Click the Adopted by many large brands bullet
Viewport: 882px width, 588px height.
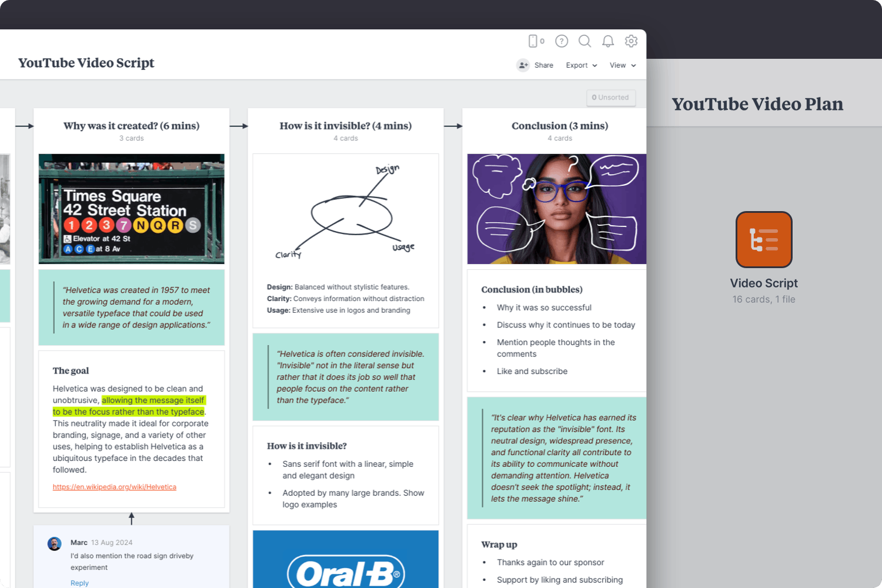(353, 499)
